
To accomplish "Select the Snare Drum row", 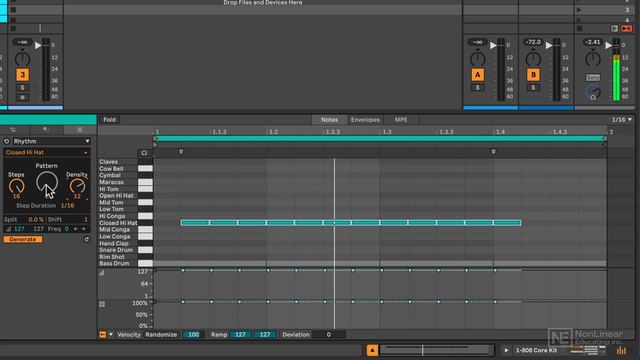I will pyautogui.click(x=117, y=250).
